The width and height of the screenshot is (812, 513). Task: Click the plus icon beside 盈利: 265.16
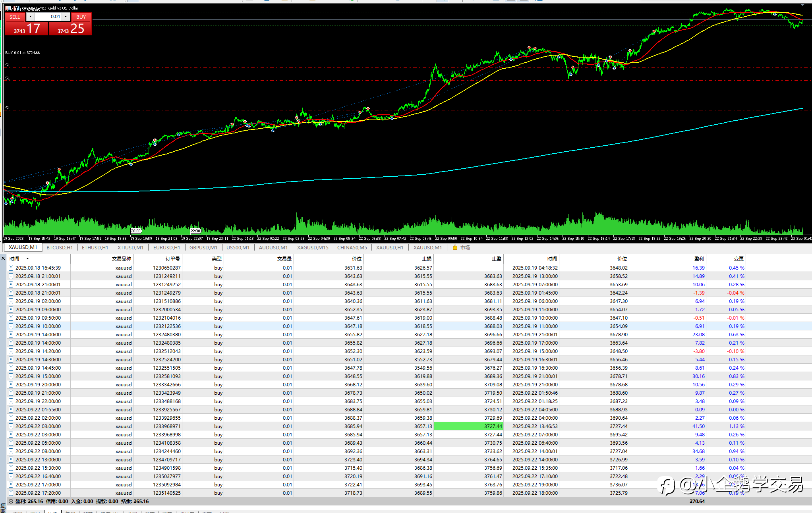[x=11, y=501]
